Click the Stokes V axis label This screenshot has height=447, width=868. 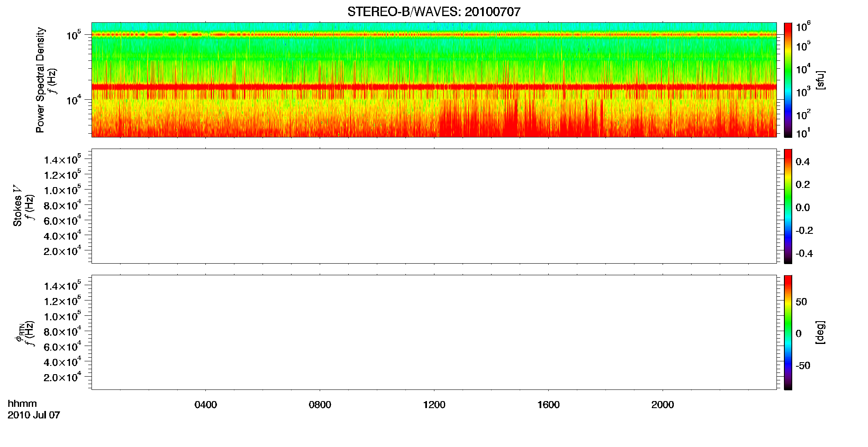17,206
